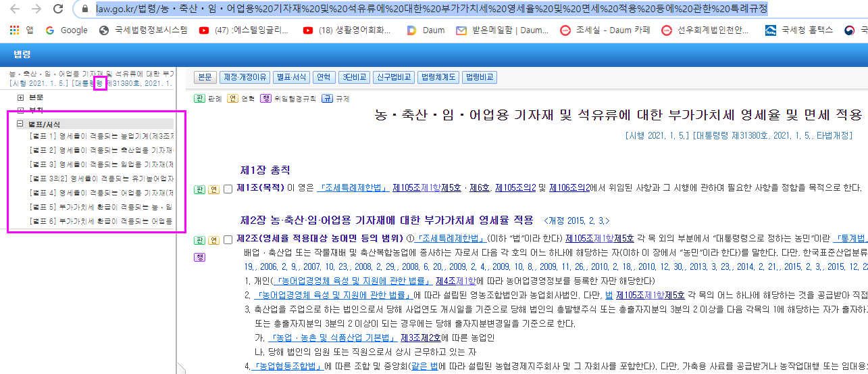This screenshot has height=374, width=868.
Task: Open the Google bookmark
Action: pyautogui.click(x=66, y=30)
